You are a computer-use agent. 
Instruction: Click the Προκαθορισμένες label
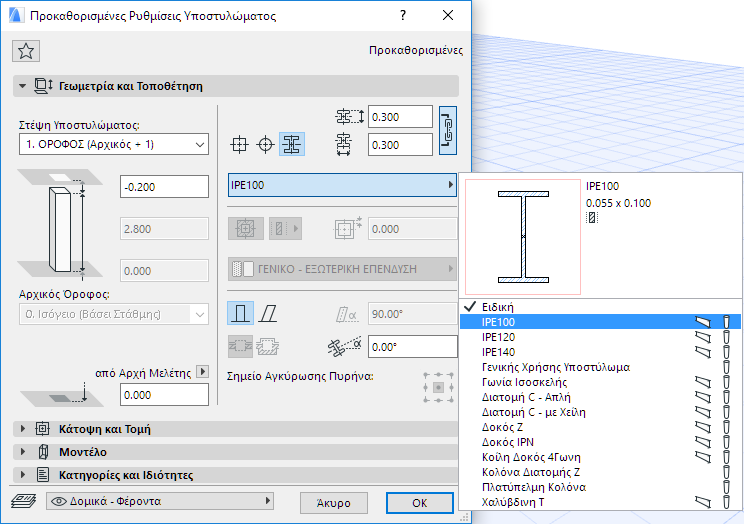point(416,50)
